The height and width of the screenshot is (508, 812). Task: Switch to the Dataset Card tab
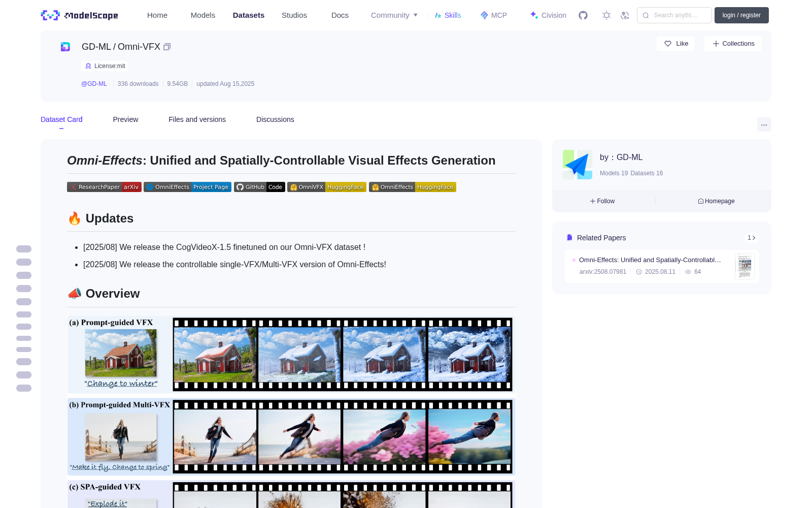(x=61, y=119)
